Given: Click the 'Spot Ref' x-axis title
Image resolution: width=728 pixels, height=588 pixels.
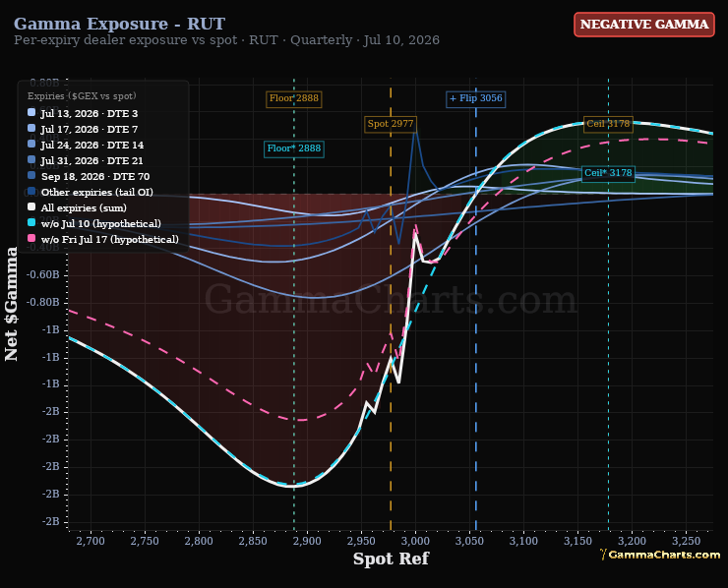Looking at the screenshot, I should [x=391, y=559].
